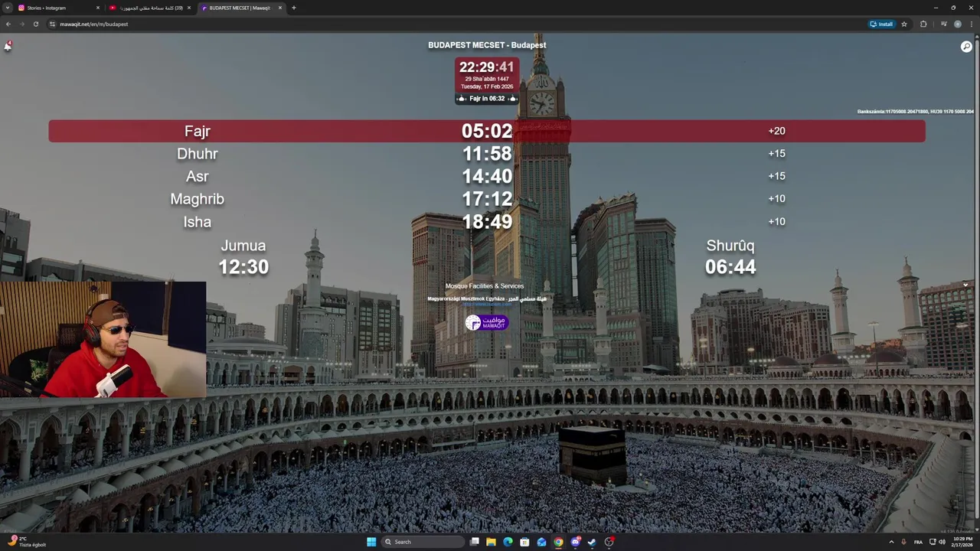Open Chrome icon on the taskbar
Viewport: 980px width, 551px height.
[x=558, y=542]
